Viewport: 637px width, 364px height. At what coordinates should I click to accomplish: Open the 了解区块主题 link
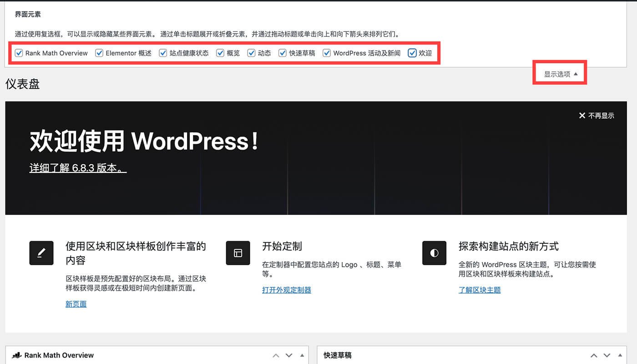480,290
